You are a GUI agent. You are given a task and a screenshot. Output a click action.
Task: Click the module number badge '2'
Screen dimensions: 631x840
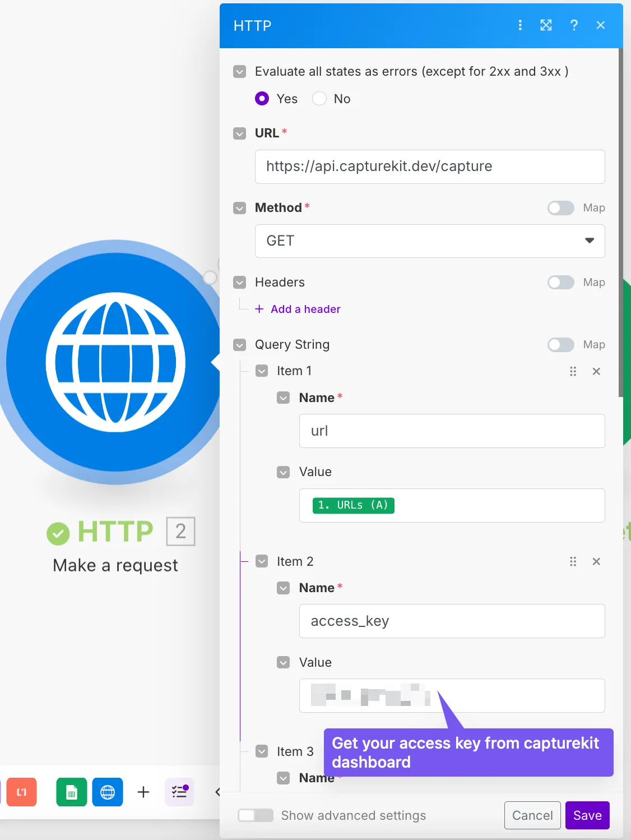[x=180, y=531]
